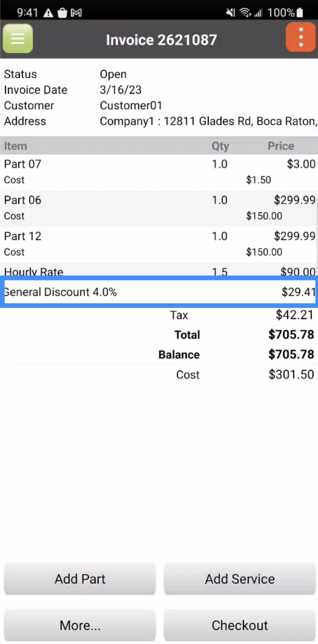Tap the Invoice 2621087 title
This screenshot has width=318, height=644.
tap(161, 40)
